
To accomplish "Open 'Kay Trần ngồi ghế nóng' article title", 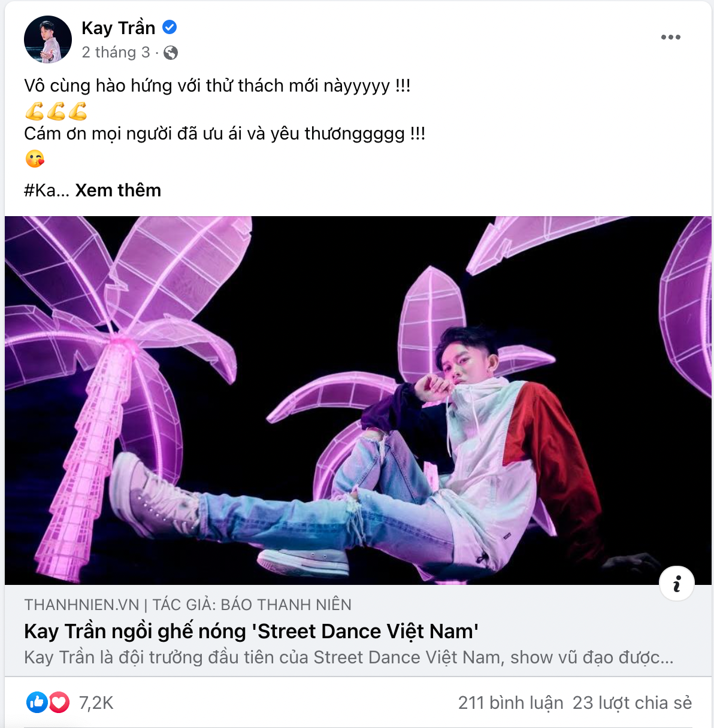I will (251, 631).
